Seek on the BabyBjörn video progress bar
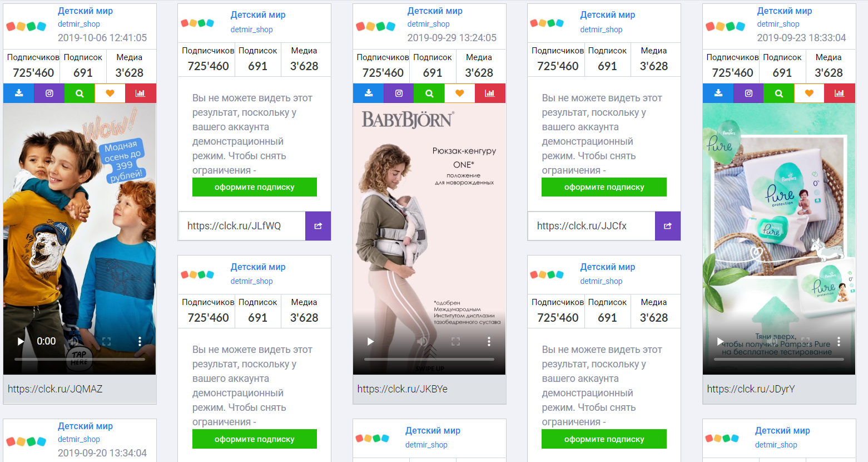 (429, 359)
